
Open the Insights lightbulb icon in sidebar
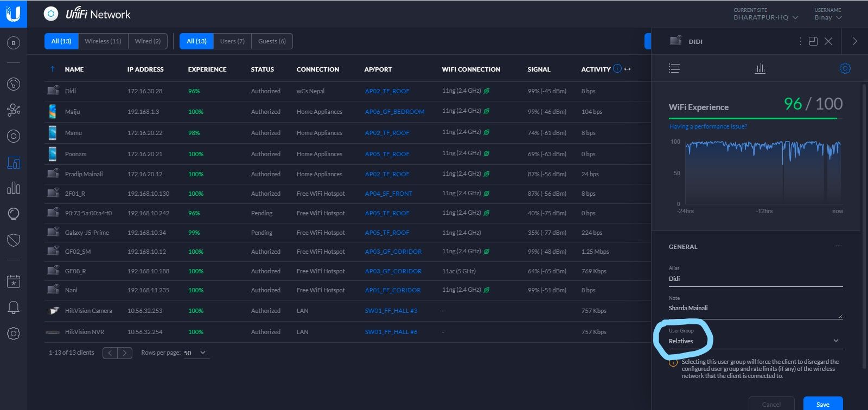tap(14, 214)
